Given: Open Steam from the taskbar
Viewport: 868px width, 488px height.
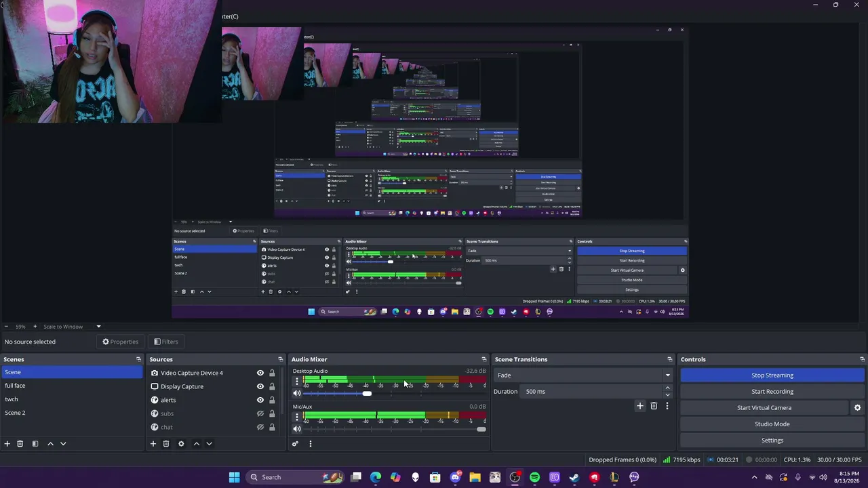Looking at the screenshot, I should point(574,477).
